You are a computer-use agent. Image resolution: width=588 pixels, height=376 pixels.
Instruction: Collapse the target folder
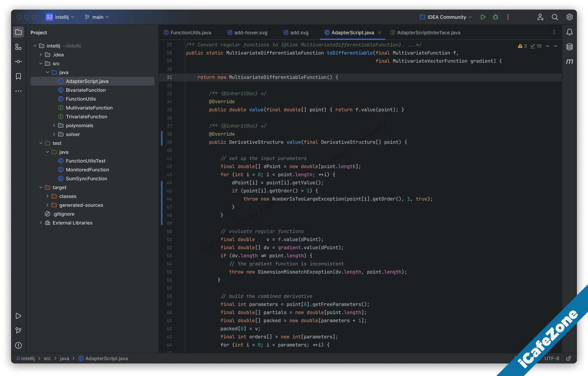click(41, 187)
